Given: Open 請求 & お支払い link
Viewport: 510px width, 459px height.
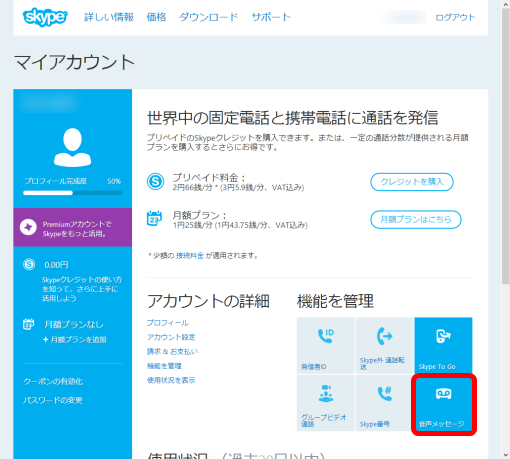Looking at the screenshot, I should [x=172, y=352].
